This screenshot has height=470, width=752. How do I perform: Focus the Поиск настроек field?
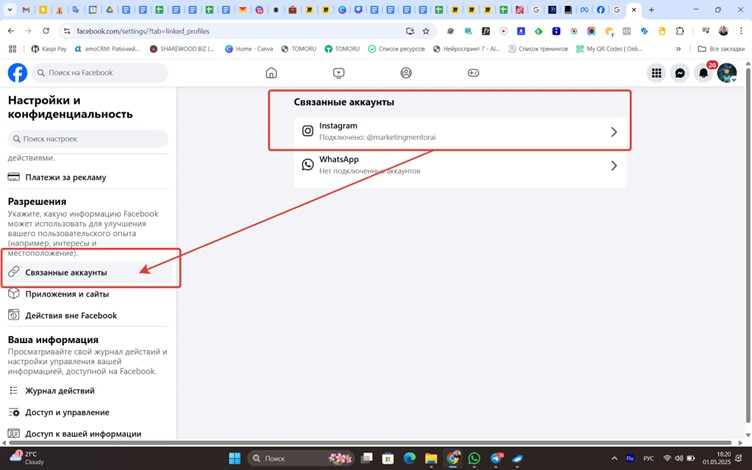click(88, 139)
